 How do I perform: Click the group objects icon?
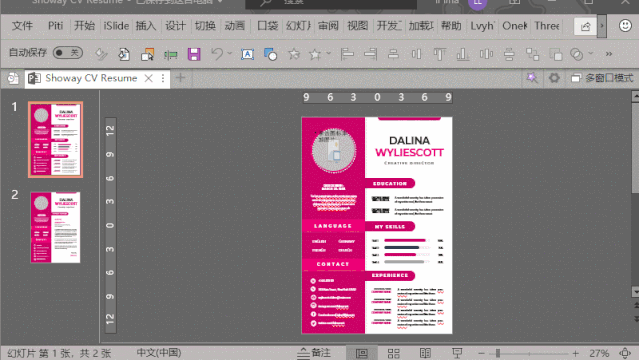[532, 54]
